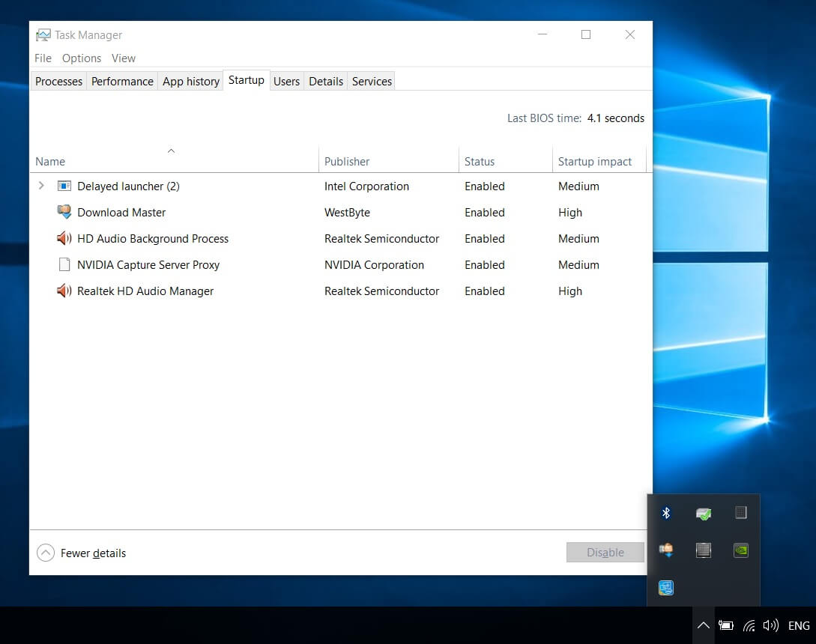The height and width of the screenshot is (644, 816).
Task: Open the Safely Remove Hardware tray icon
Action: [x=703, y=513]
